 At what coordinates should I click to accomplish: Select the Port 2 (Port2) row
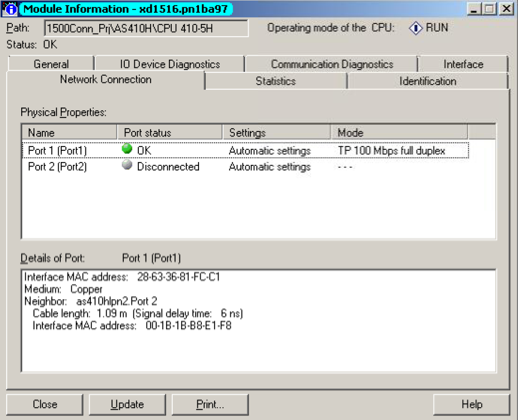[x=57, y=167]
